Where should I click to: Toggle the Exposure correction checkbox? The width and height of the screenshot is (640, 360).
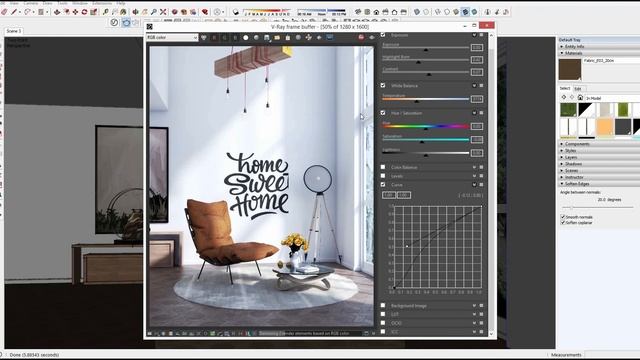pyautogui.click(x=383, y=35)
